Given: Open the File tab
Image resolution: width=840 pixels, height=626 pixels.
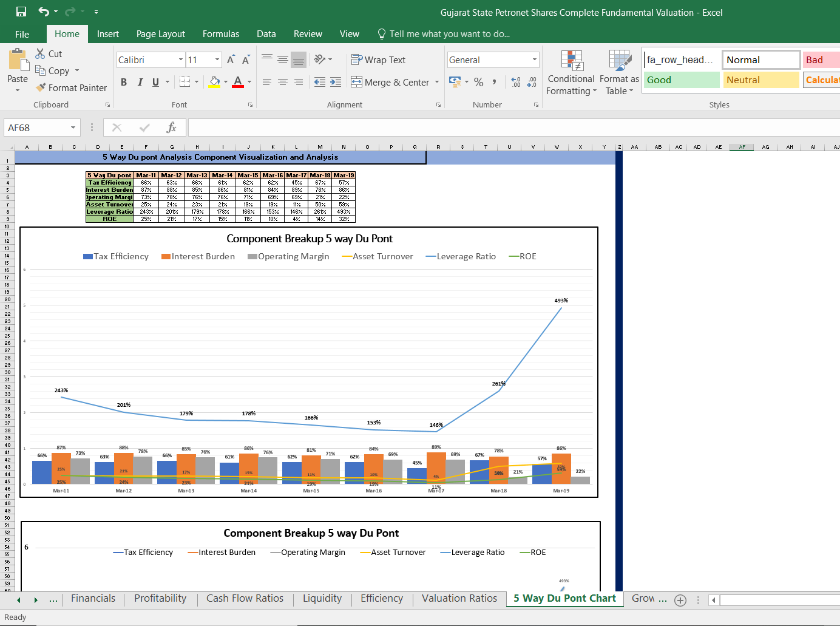Looking at the screenshot, I should point(22,34).
